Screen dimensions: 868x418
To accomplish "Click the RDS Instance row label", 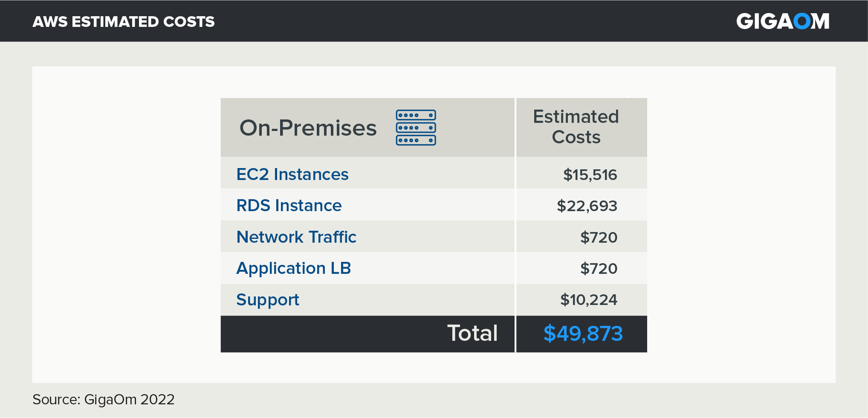I will 289,206.
